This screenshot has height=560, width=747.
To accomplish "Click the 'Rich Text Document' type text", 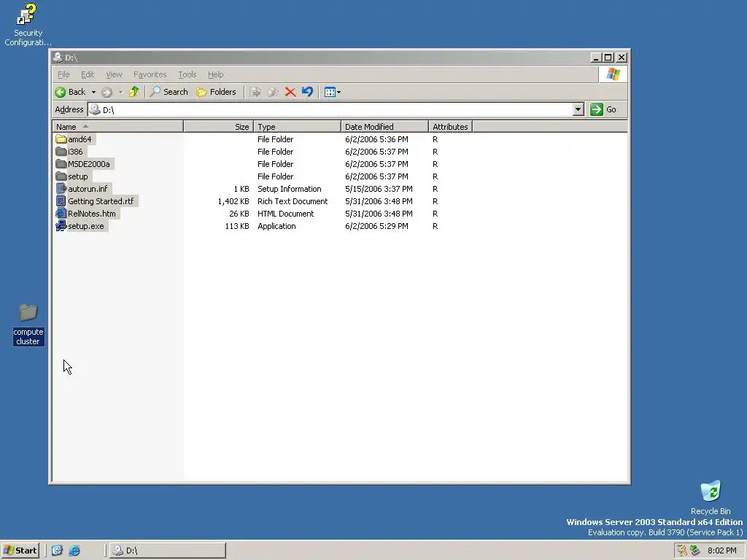I will click(x=293, y=201).
